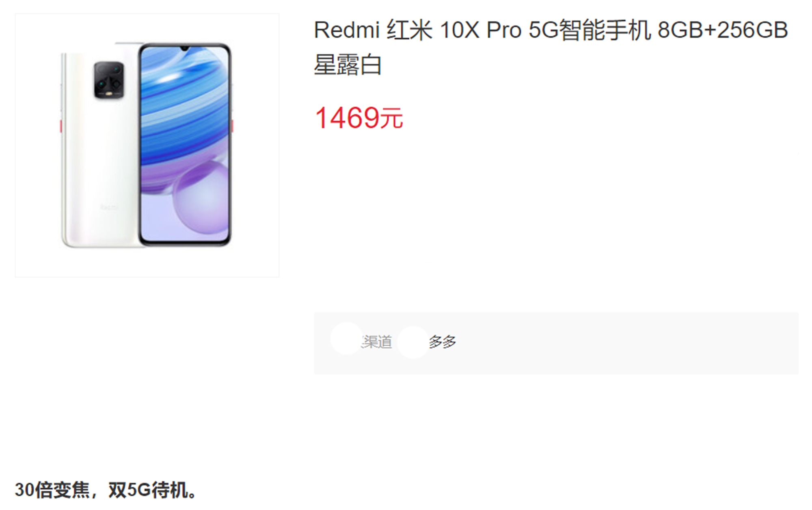812x510 pixels.
Task: Click the 8GB+256GB spec in the title
Action: pos(723,30)
